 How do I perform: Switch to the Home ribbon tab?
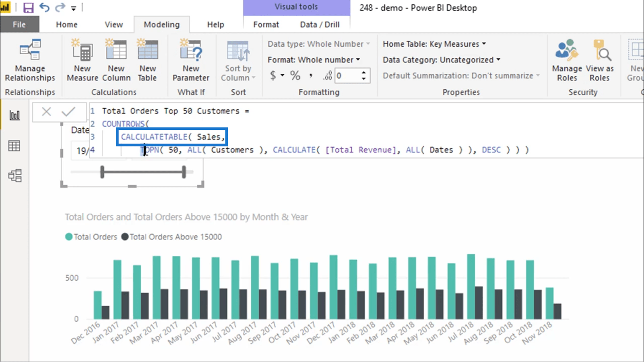[67, 25]
